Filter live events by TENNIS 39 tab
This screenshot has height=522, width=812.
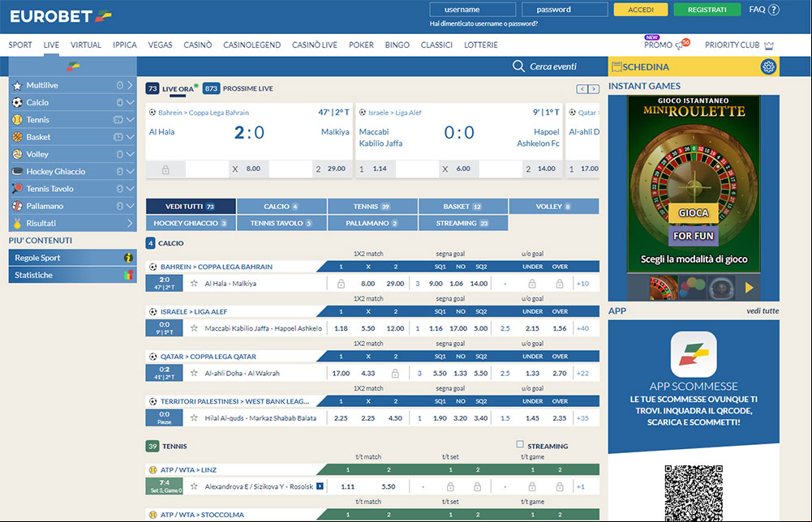coord(372,207)
